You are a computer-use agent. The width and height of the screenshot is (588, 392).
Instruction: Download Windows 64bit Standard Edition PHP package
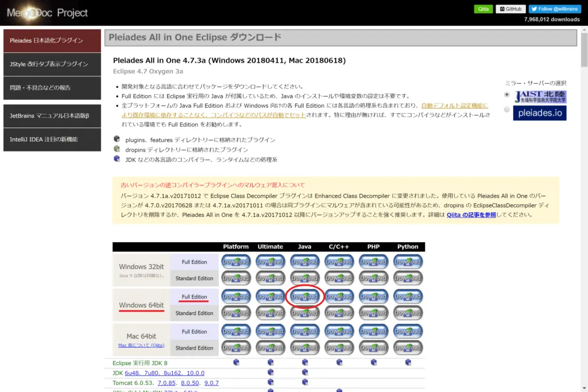[x=373, y=313]
